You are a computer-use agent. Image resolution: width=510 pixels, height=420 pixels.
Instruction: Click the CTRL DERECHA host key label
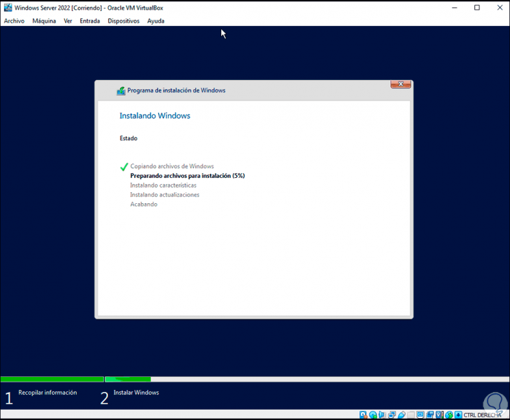pyautogui.click(x=483, y=415)
